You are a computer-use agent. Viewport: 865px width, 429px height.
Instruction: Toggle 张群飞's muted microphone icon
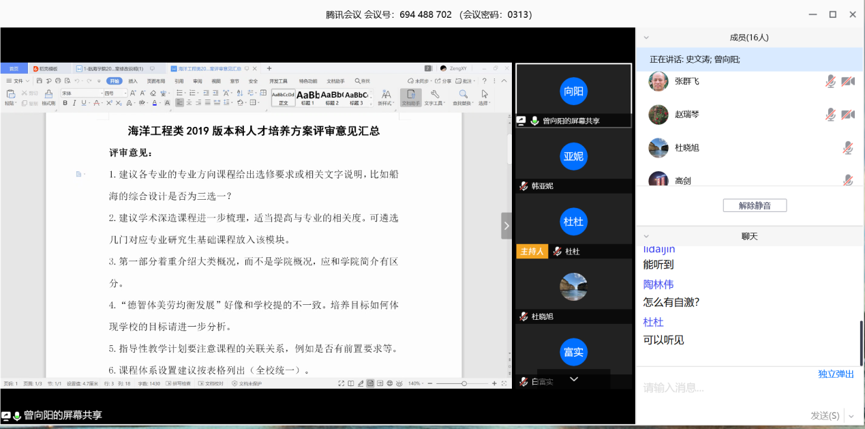click(830, 81)
